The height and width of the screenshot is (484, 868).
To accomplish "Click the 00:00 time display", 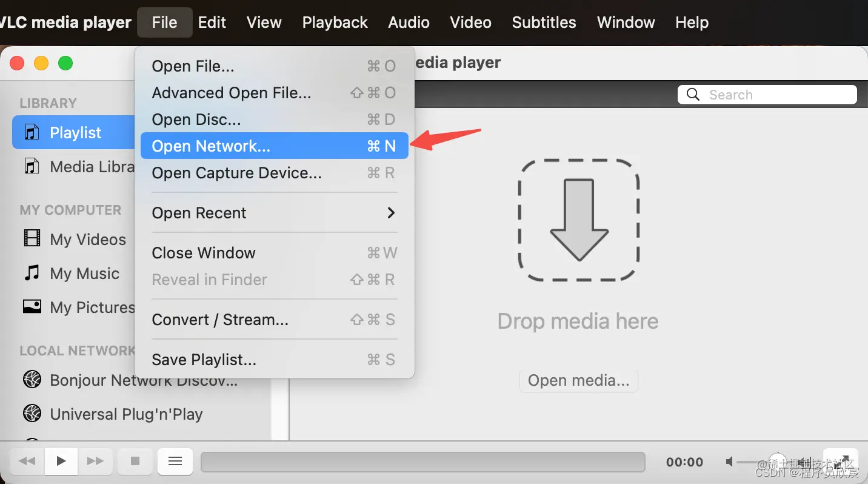I will tap(684, 462).
